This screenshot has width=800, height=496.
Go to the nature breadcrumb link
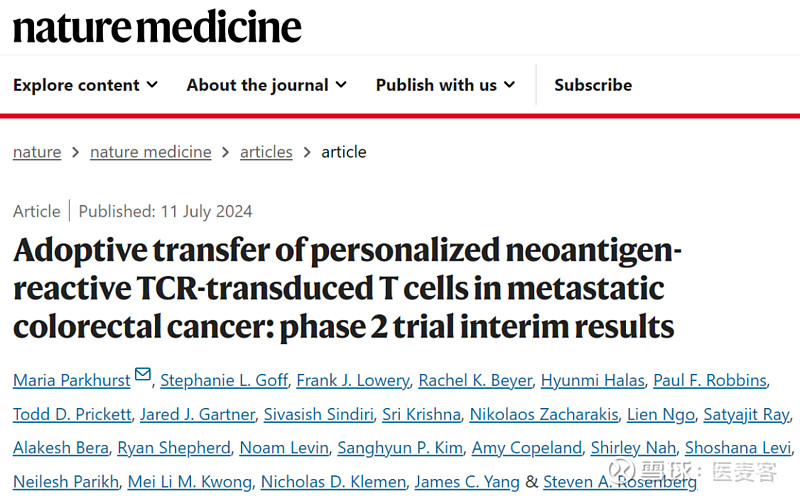pos(37,152)
